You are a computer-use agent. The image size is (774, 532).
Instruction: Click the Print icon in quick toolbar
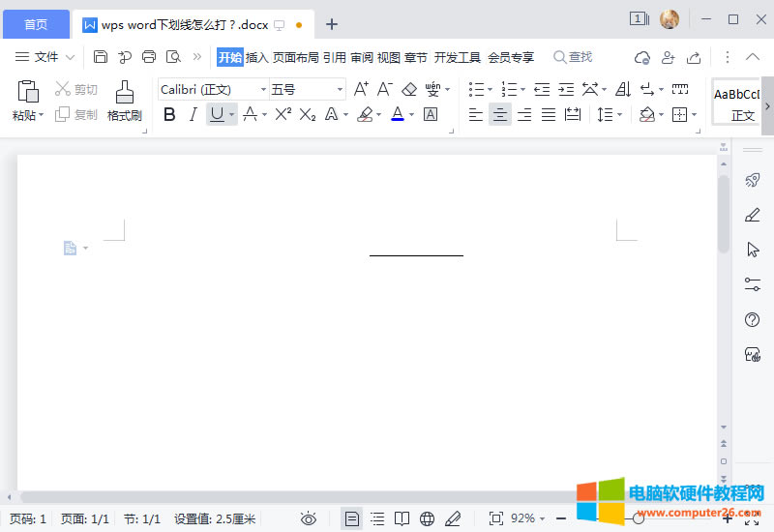[149, 57]
